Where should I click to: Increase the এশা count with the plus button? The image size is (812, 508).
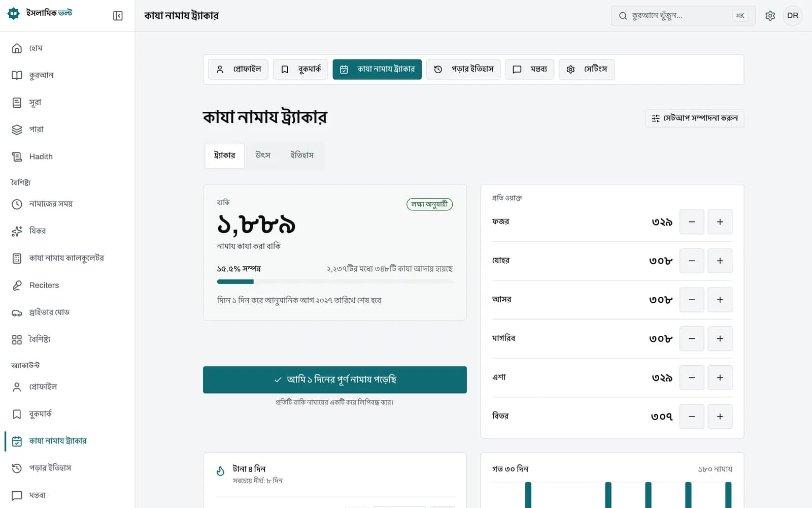tap(720, 377)
